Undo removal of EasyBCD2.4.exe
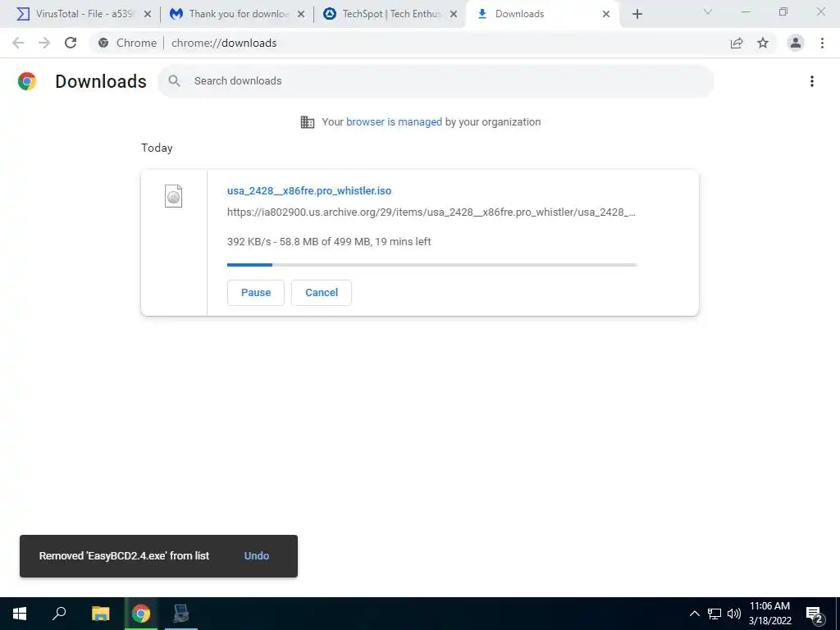 (257, 556)
